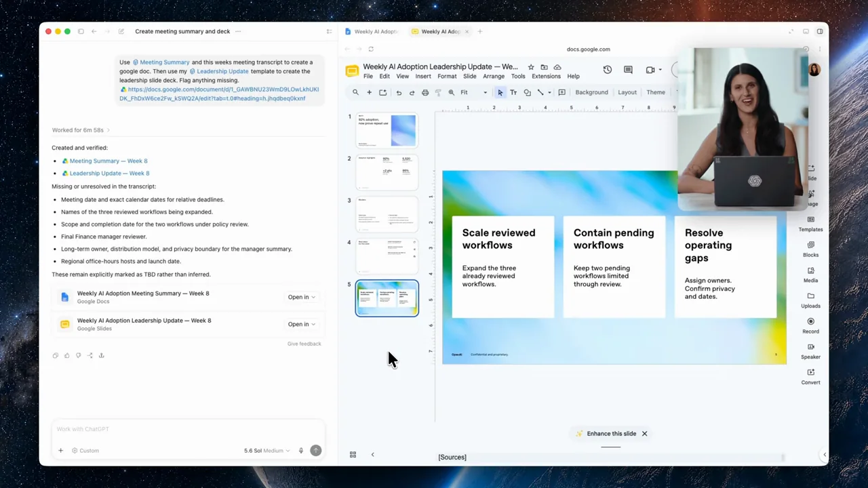The width and height of the screenshot is (868, 488).
Task: Move presentation using the folder icon
Action: 544,67
